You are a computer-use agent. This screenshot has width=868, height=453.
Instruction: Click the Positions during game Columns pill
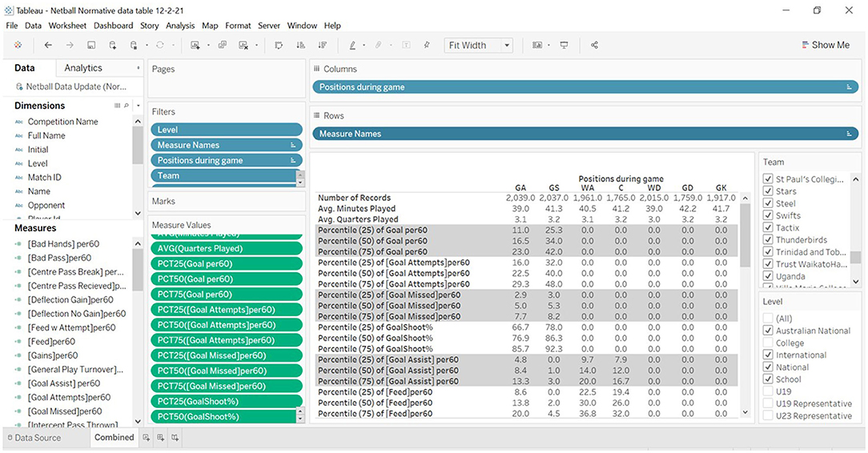585,87
